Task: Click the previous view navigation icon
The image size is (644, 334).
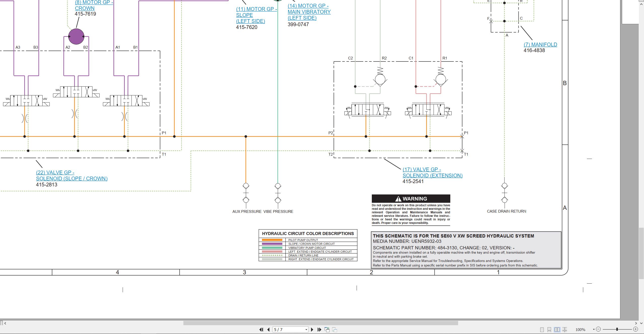Action: pyautogui.click(x=327, y=329)
